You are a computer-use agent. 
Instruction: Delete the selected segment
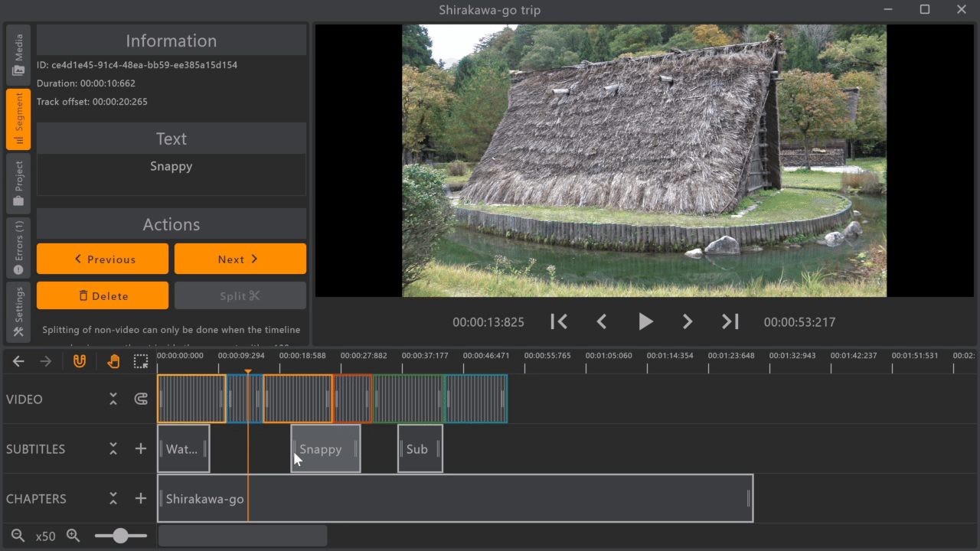pos(103,295)
